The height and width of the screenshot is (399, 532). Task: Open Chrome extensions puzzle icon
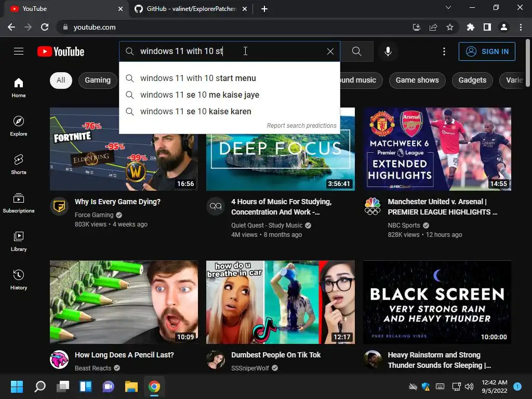(471, 27)
